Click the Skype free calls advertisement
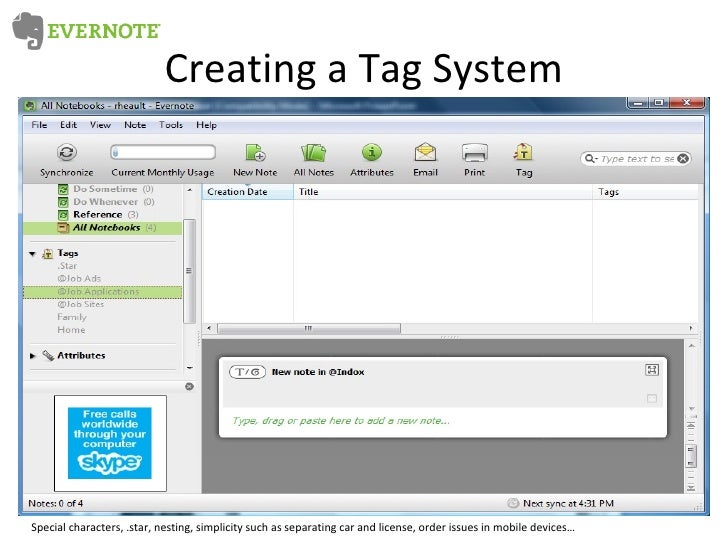728x546 pixels. (110, 443)
